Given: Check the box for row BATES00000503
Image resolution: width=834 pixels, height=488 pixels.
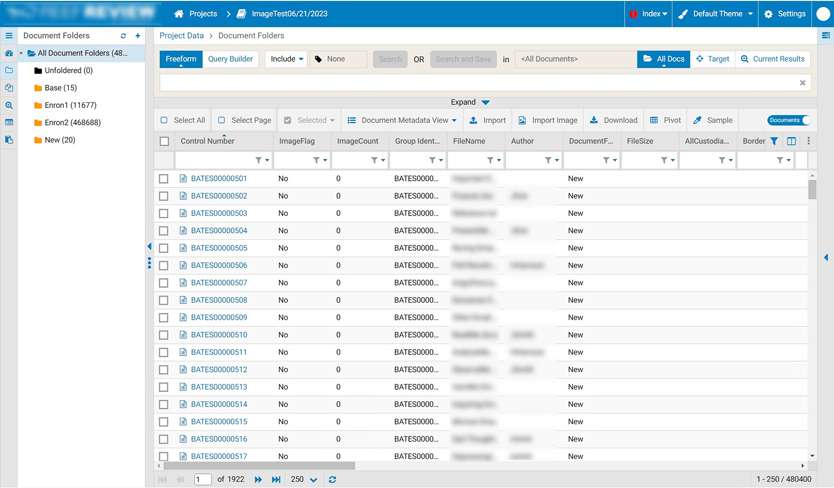Looking at the screenshot, I should point(164,213).
